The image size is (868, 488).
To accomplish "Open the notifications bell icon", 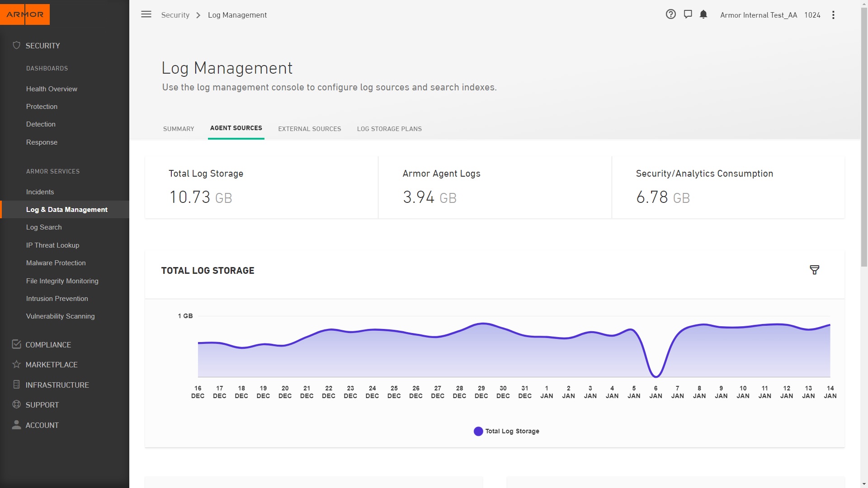I will click(x=703, y=14).
